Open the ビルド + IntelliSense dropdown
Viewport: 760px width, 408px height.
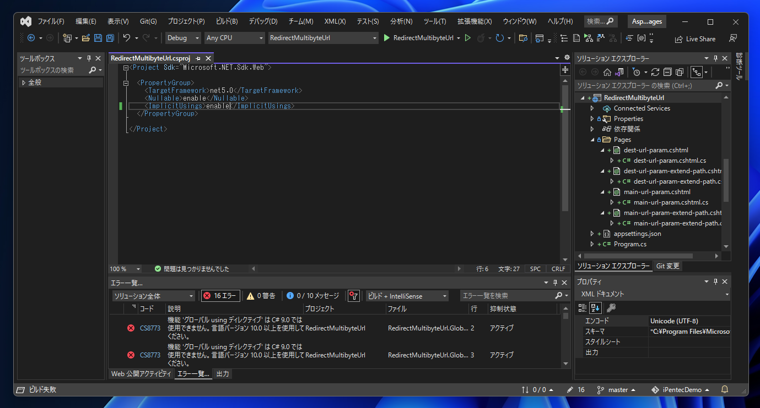pos(407,296)
